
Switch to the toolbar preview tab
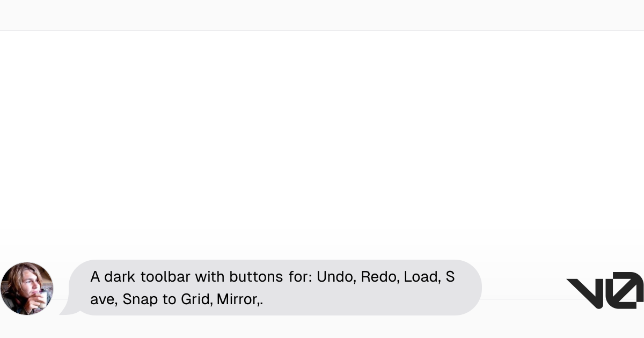[322, 15]
